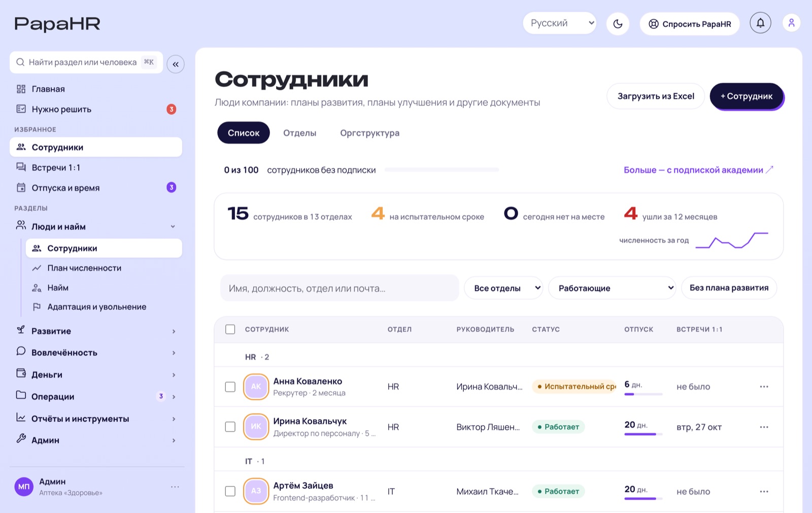
Task: Check the box for Анна Коваленко
Action: (x=230, y=387)
